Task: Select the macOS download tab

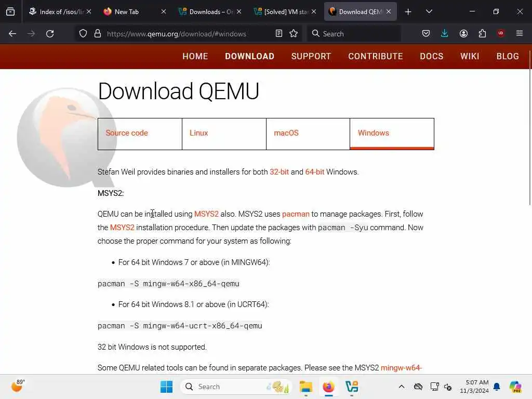Action: (308, 134)
